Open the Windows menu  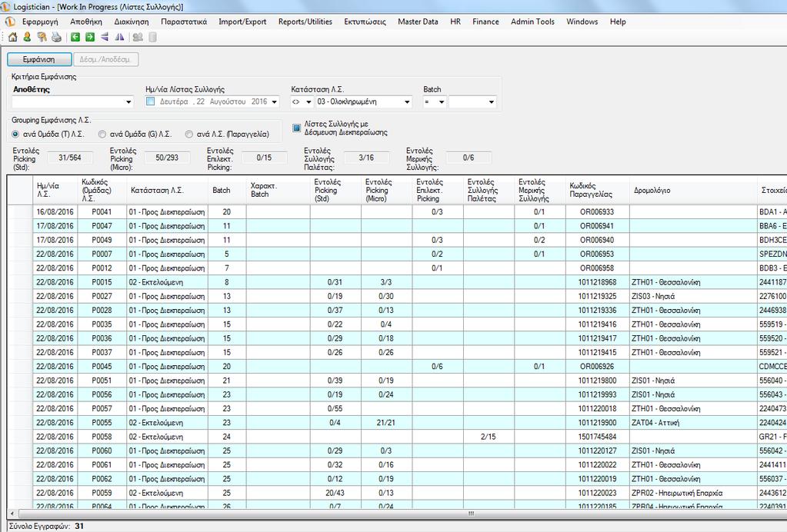pyautogui.click(x=582, y=22)
